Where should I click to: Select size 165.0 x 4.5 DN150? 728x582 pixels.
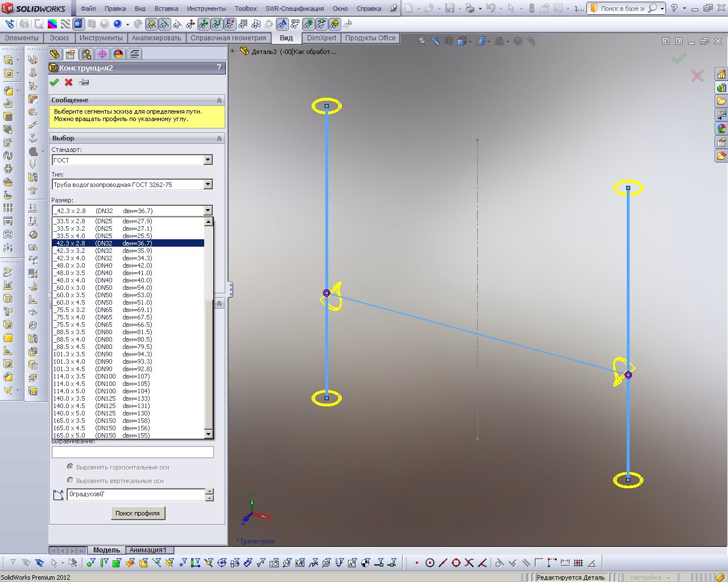click(x=128, y=428)
